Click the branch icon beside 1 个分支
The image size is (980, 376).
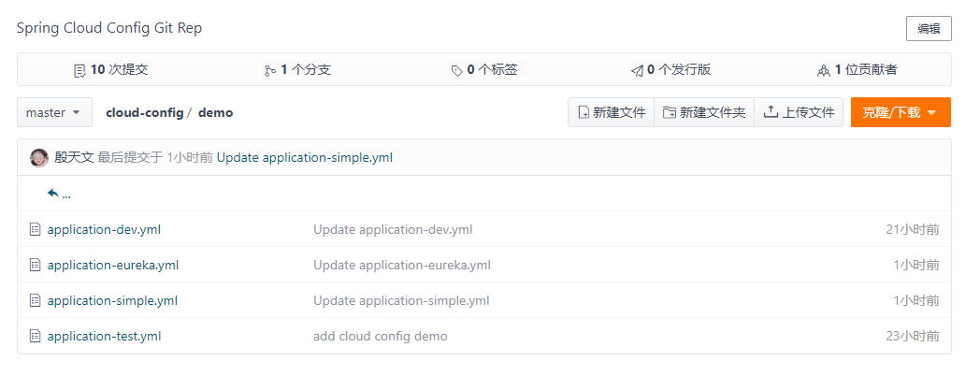point(270,70)
